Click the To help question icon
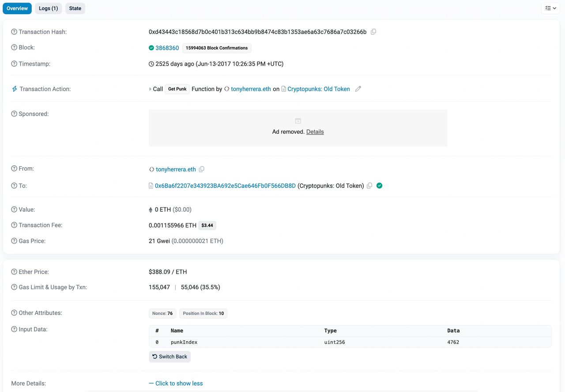Viewport: 565px width, 392px height. [14, 186]
